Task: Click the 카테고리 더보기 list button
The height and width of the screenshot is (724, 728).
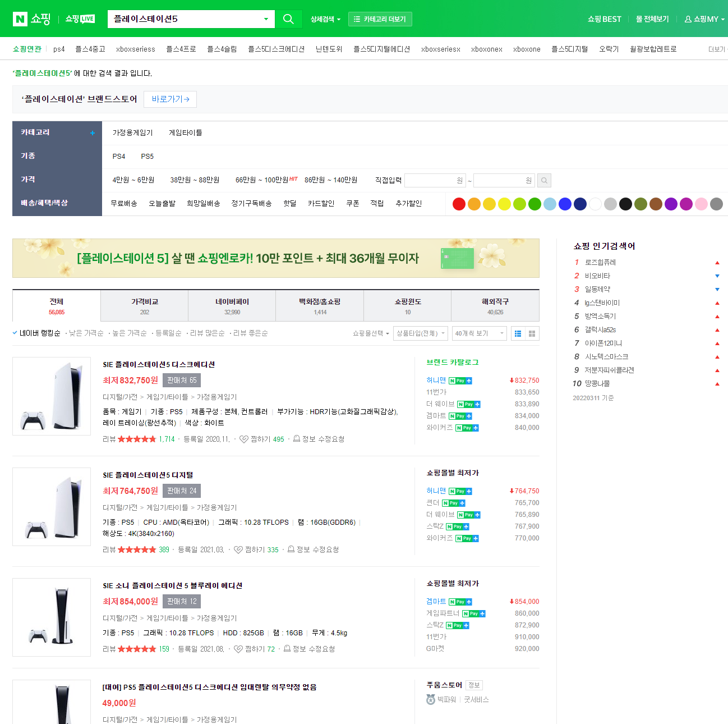Action: click(x=380, y=19)
